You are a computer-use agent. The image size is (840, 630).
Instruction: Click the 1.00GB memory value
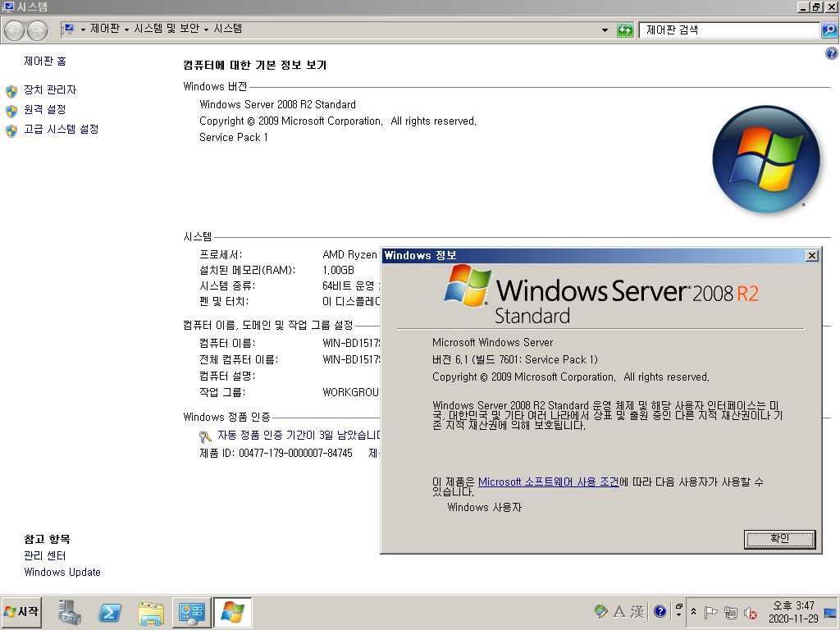click(338, 270)
